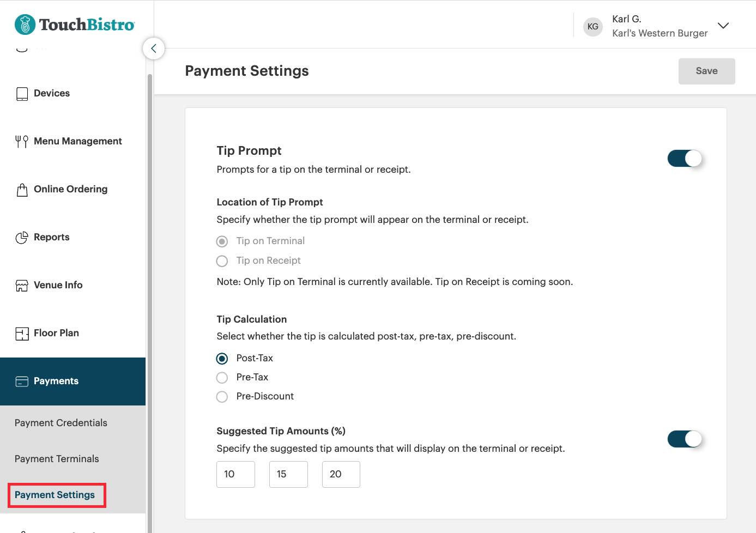Choose Pre-Discount for tip calculation

point(222,396)
